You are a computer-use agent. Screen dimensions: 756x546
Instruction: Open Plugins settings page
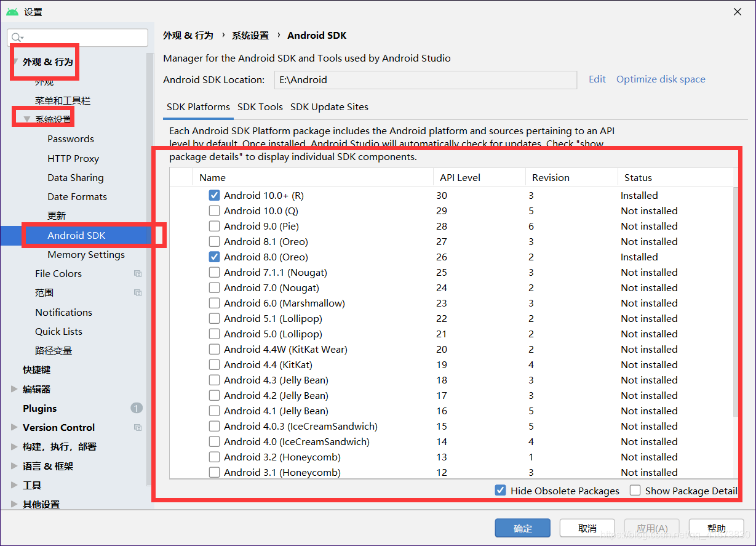pyautogui.click(x=40, y=409)
